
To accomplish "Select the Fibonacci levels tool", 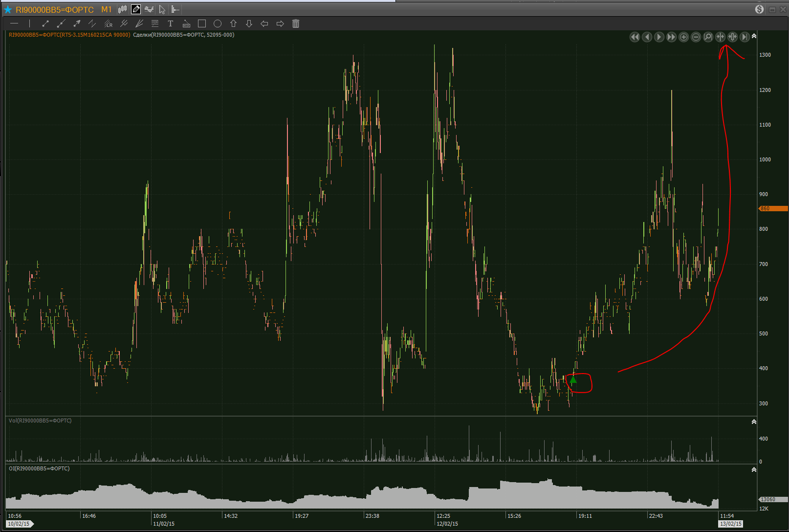I will click(x=155, y=23).
